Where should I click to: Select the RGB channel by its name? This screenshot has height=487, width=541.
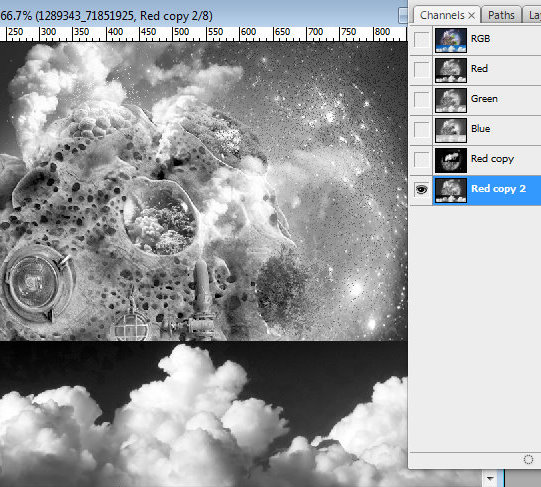480,38
